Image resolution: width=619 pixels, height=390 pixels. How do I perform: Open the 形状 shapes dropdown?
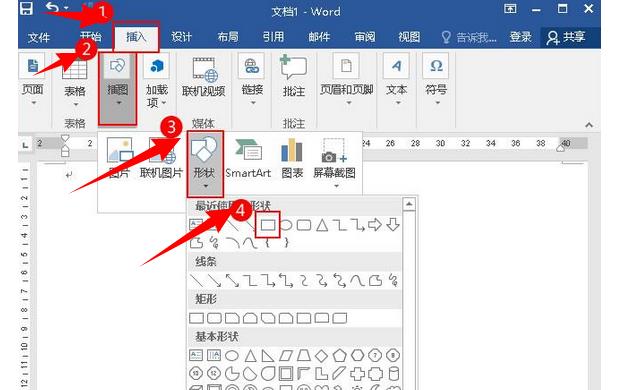point(205,164)
